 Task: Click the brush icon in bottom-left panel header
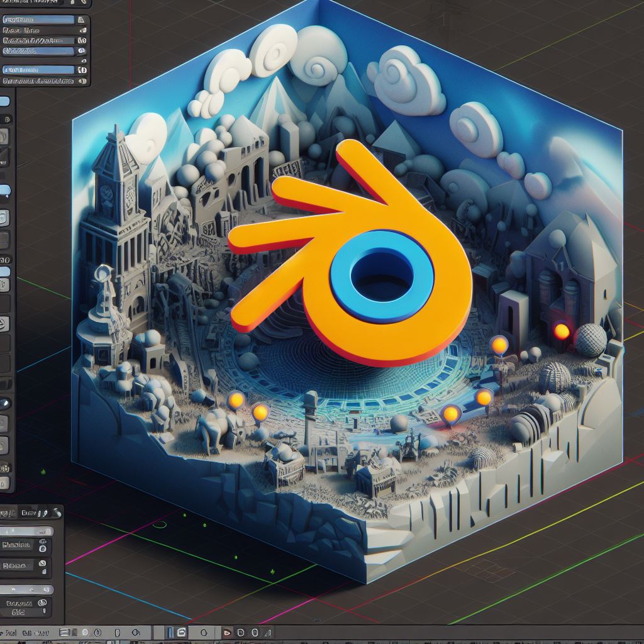click(57, 513)
